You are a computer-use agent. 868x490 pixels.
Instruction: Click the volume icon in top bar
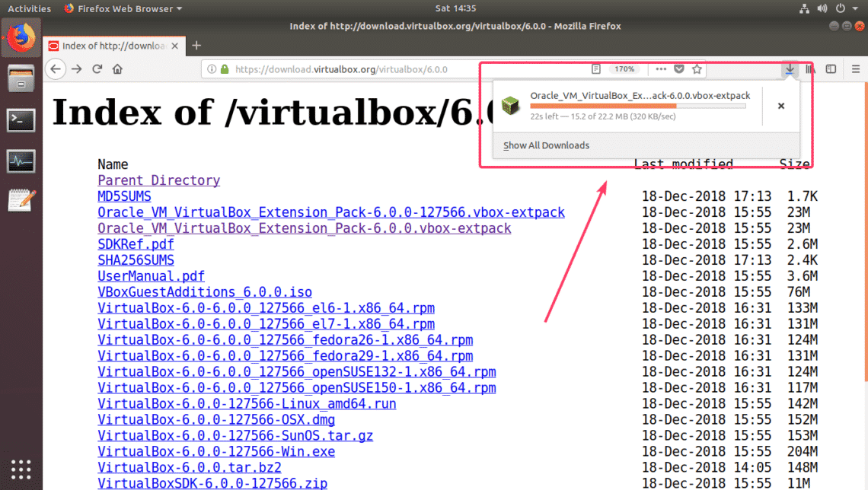[822, 8]
